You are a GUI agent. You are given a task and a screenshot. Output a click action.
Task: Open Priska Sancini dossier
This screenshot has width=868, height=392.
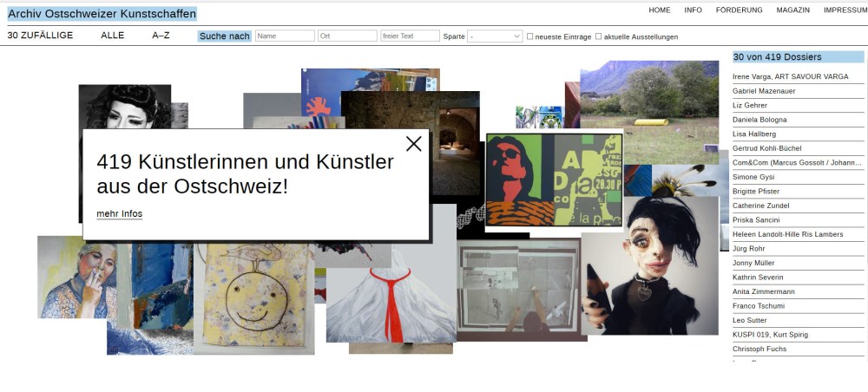(x=798, y=220)
